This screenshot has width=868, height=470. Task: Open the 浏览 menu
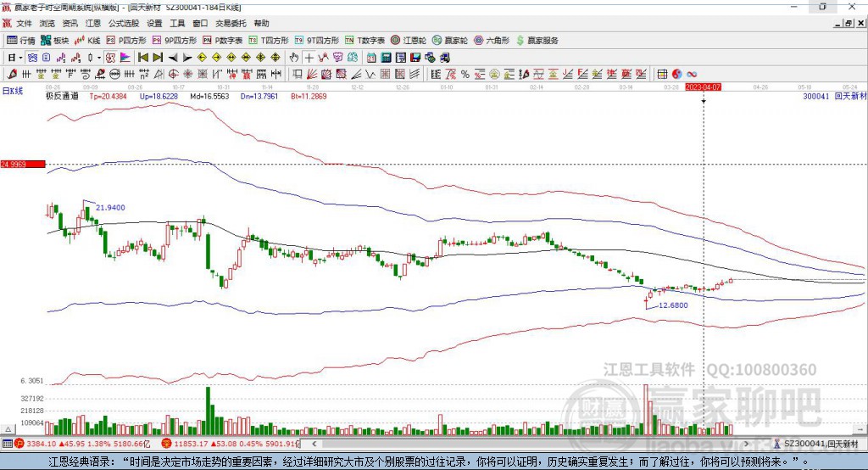(x=47, y=23)
